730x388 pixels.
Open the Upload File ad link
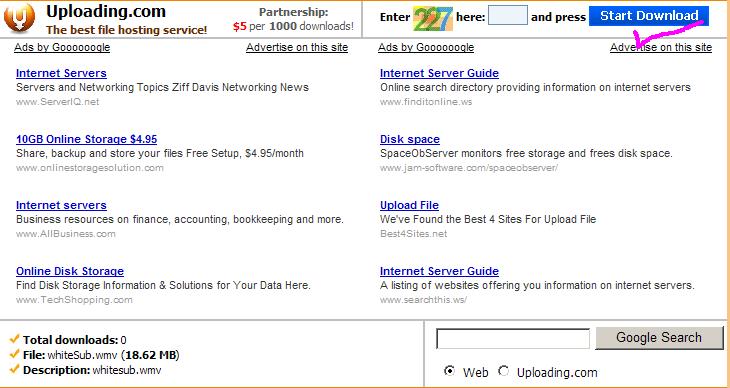point(409,205)
